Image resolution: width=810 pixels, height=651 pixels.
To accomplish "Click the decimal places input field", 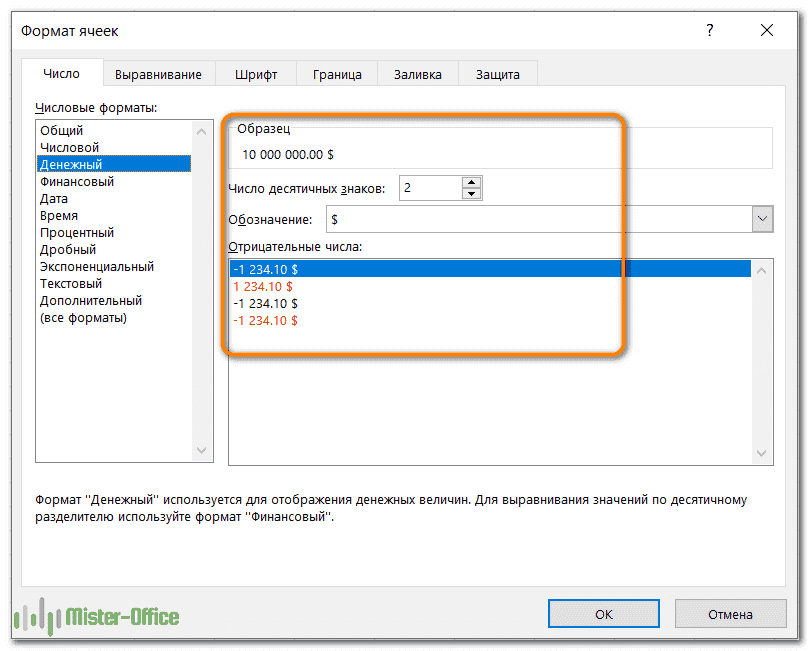I will [x=430, y=188].
